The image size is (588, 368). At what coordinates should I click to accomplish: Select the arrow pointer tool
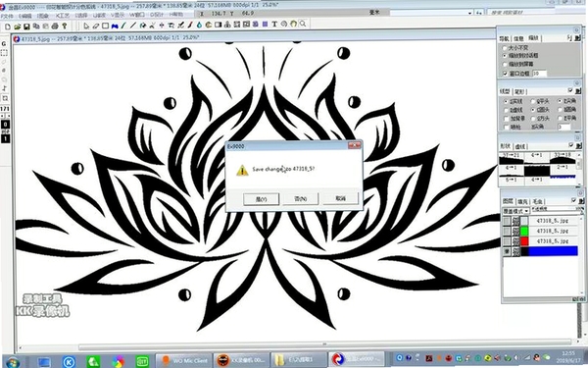[x=86, y=26]
